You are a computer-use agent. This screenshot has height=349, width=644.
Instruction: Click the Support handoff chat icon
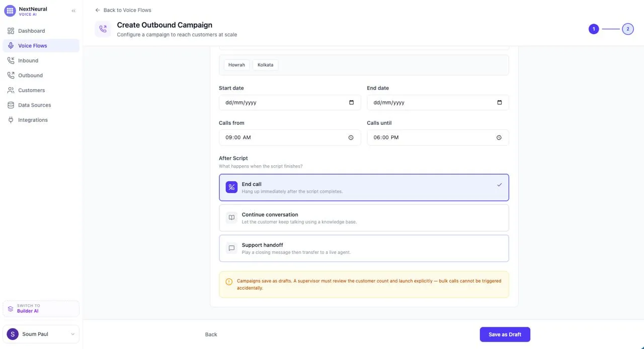coord(231,248)
